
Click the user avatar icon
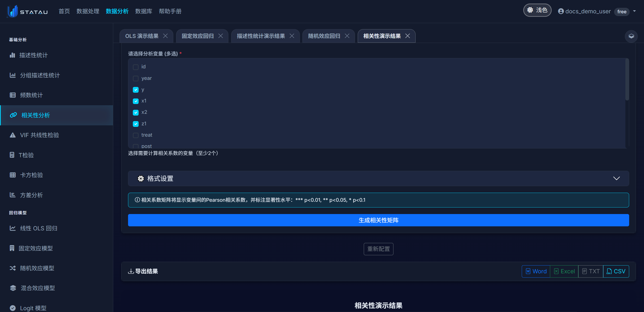point(561,11)
